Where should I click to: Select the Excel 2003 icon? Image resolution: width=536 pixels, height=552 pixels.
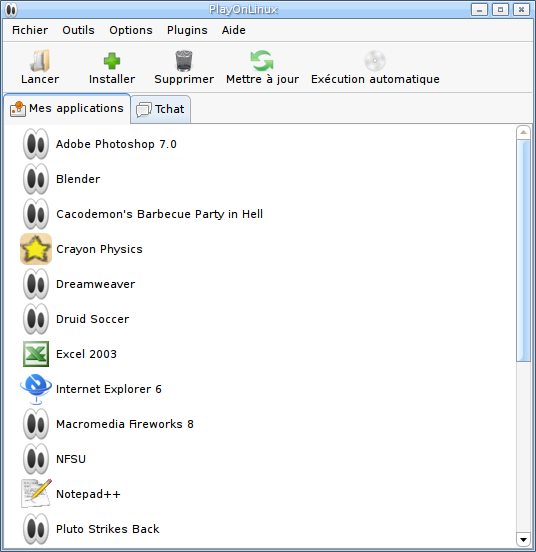pos(36,354)
